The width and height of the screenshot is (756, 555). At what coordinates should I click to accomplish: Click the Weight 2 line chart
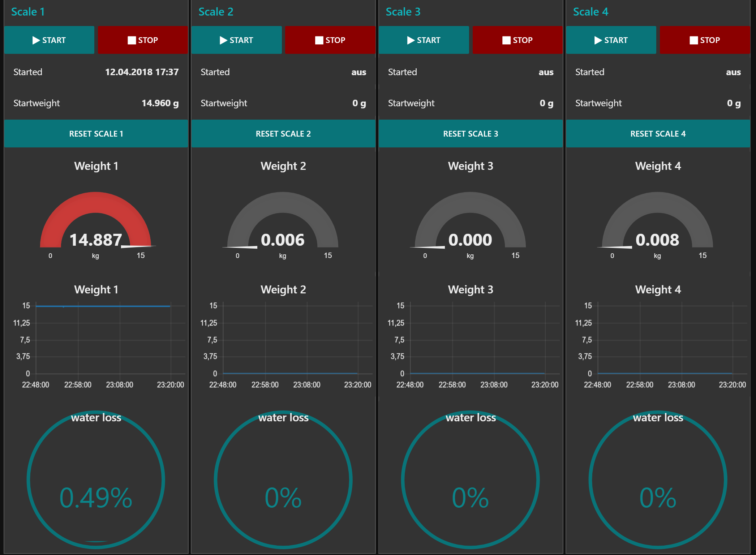285,345
